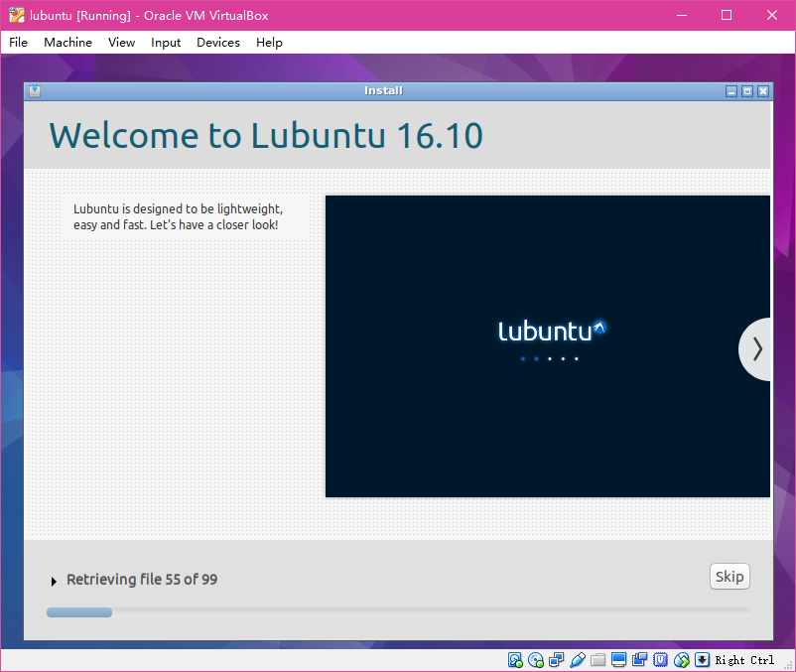Expand the Retrieving file details triangle
Image resolution: width=796 pixels, height=672 pixels.
pos(54,581)
